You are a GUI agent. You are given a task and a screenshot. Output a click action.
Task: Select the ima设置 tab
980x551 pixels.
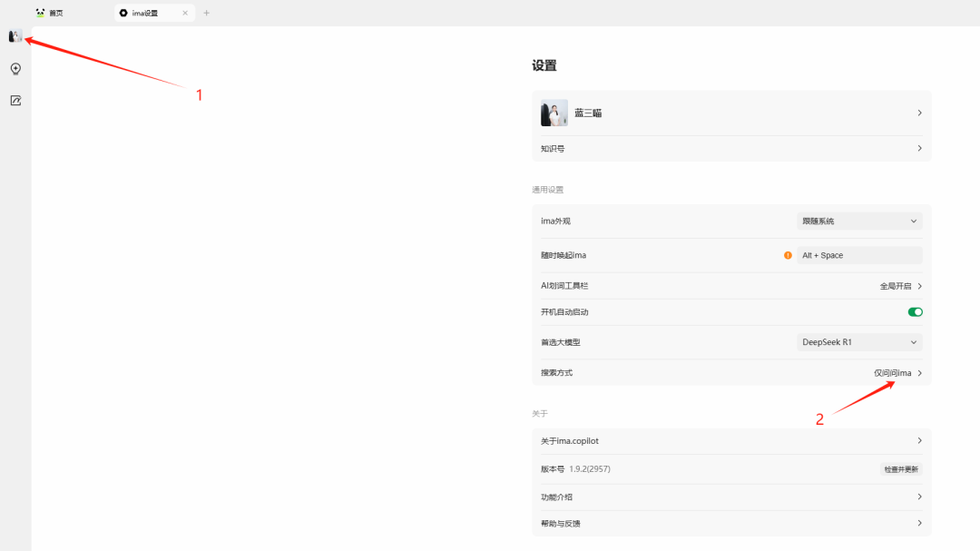[x=154, y=13]
